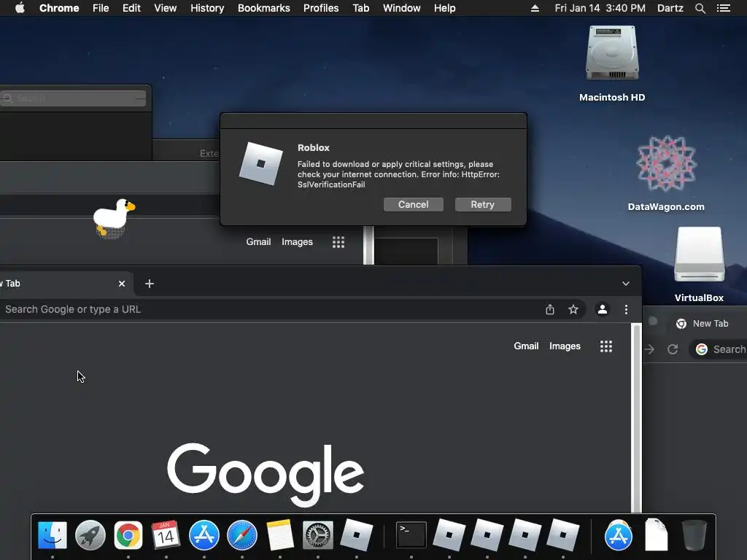Screen dimensions: 747x560
Task: Open the Chrome File menu
Action: pyautogui.click(x=101, y=8)
